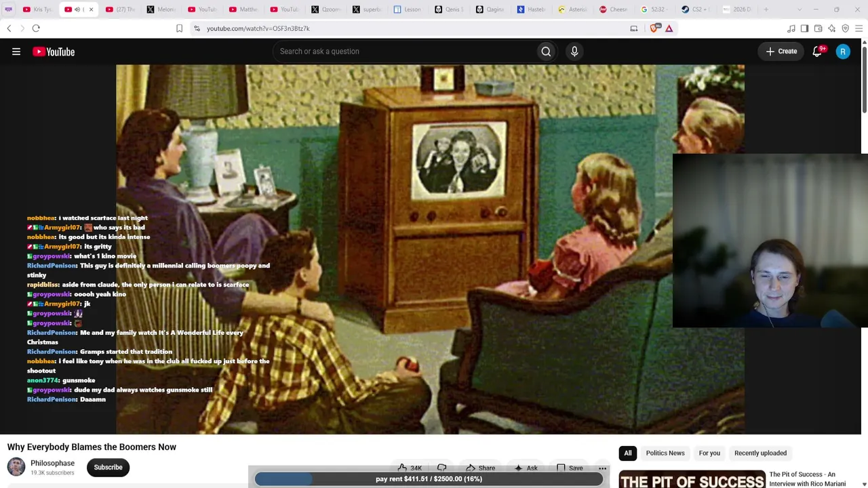Screen dimensions: 868x488
Task: Open the Brave wallet icon
Action: 818,28
